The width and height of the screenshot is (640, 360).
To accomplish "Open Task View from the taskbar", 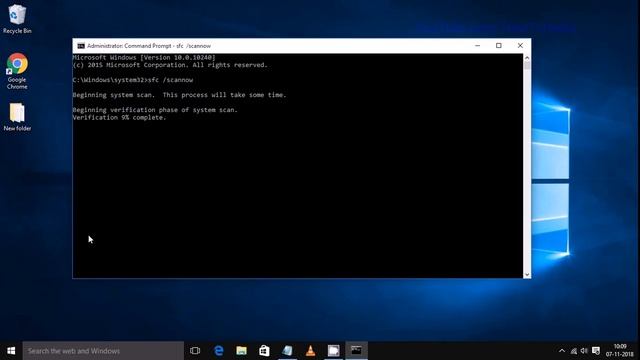I will [x=195, y=351].
